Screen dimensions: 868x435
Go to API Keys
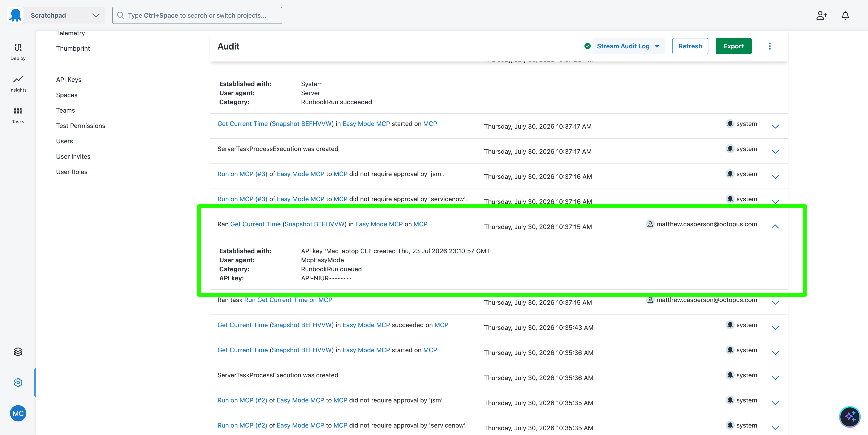(69, 80)
